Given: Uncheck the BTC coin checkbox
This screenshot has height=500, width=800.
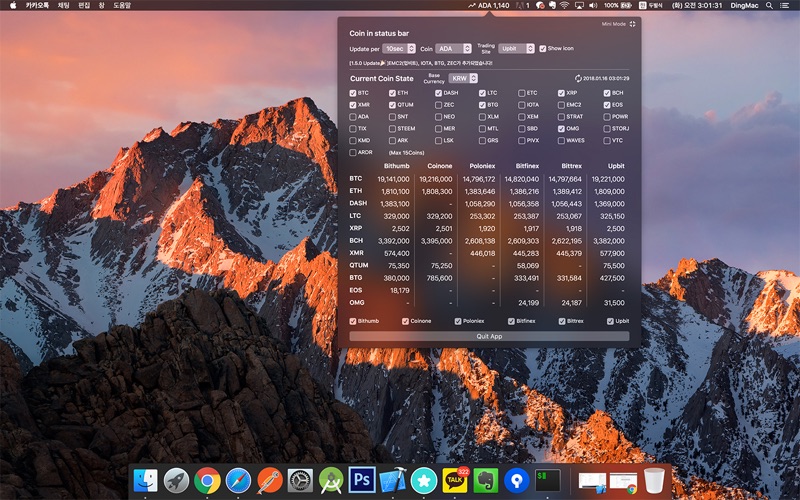Looking at the screenshot, I should click(x=353, y=93).
